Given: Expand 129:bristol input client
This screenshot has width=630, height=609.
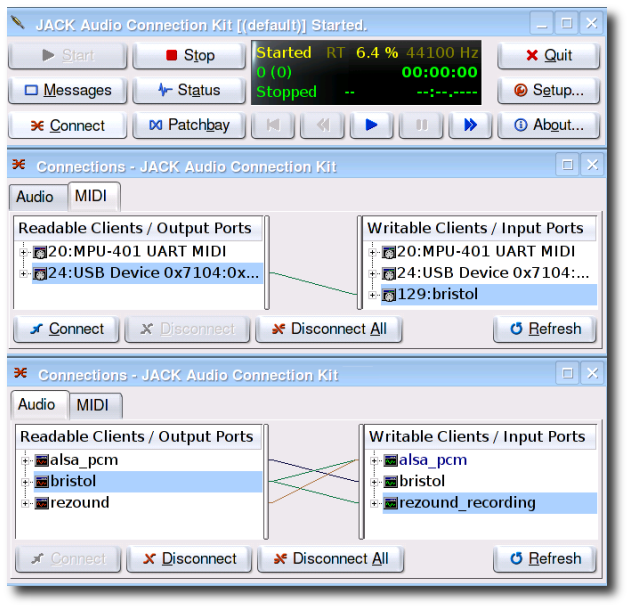Looking at the screenshot, I should 373,295.
